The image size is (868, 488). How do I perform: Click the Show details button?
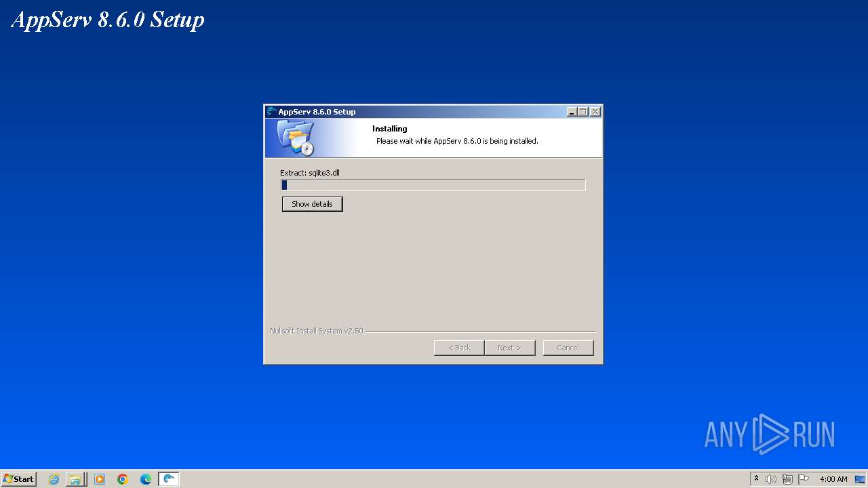(x=312, y=204)
